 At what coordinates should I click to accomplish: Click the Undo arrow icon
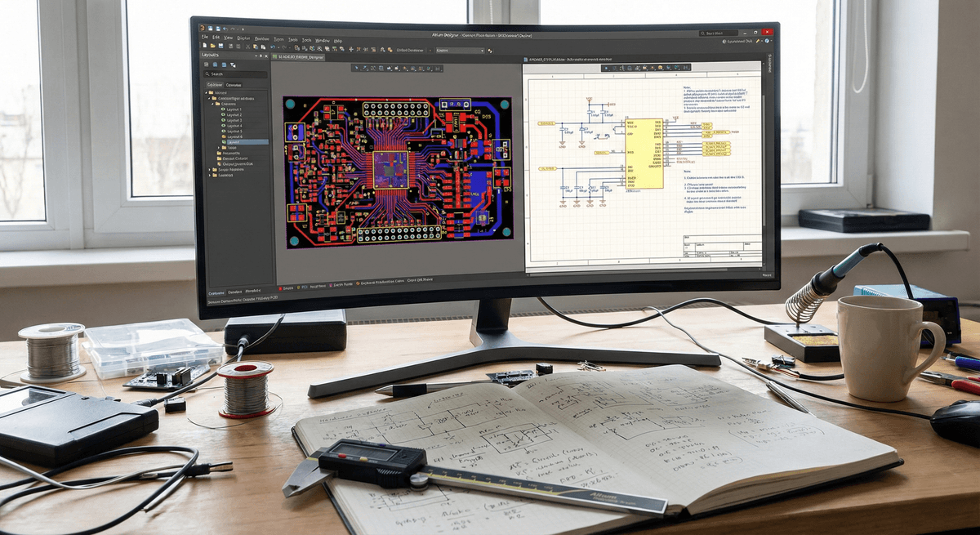pos(273,46)
